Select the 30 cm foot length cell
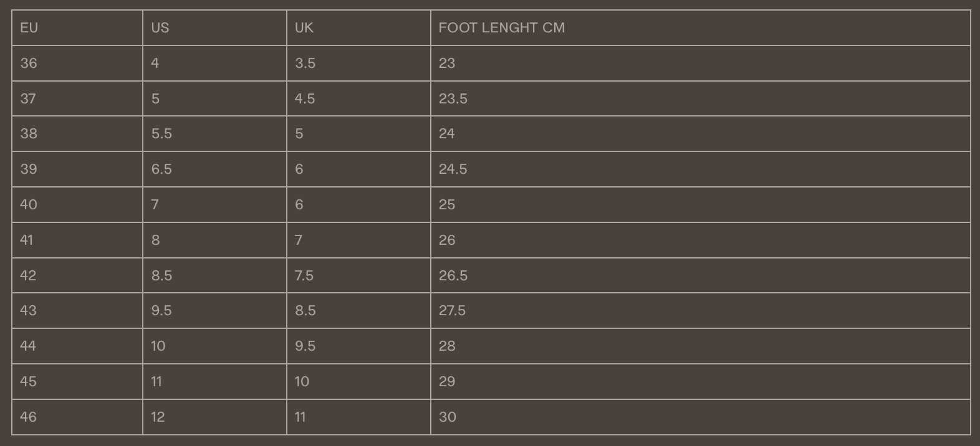 [448, 417]
